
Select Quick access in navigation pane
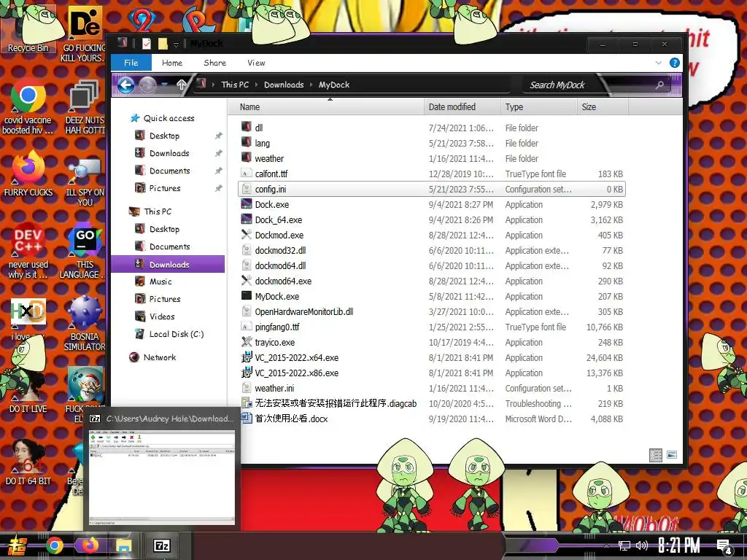(169, 118)
